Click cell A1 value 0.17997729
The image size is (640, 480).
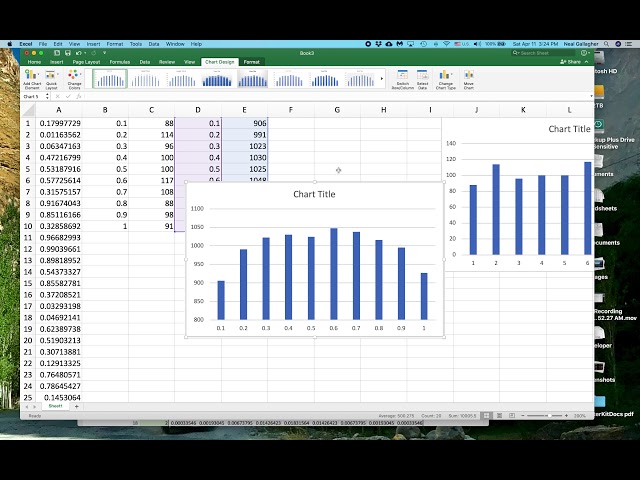59,123
